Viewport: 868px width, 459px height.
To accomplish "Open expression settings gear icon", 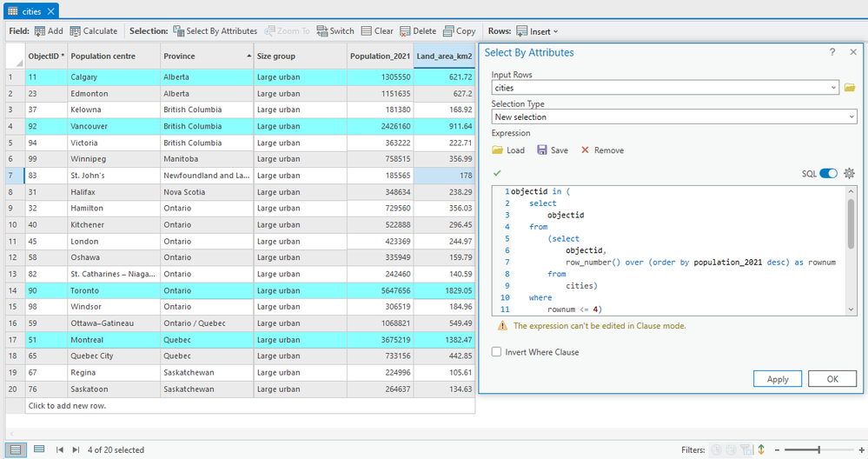I will click(x=849, y=173).
